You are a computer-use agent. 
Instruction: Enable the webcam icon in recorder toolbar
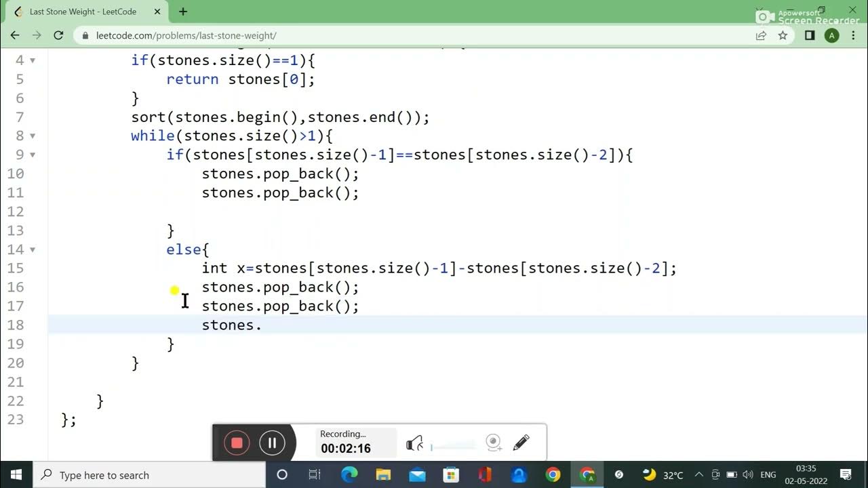(x=494, y=443)
